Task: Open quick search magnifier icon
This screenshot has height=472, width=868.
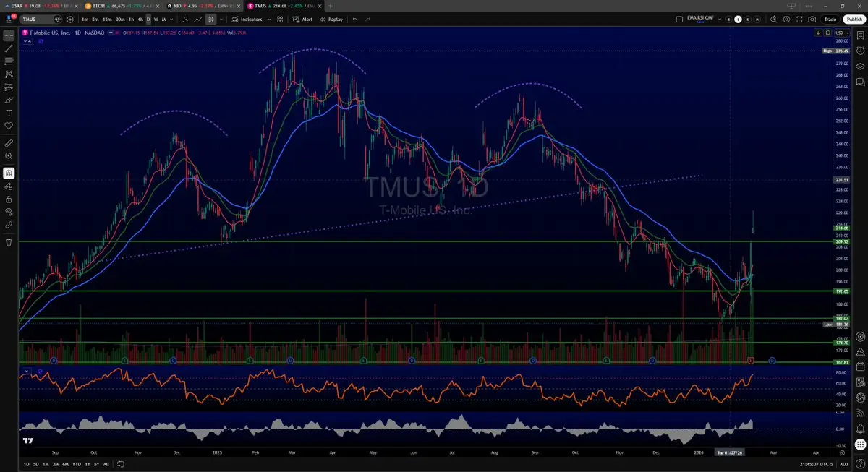Action: pyautogui.click(x=773, y=20)
